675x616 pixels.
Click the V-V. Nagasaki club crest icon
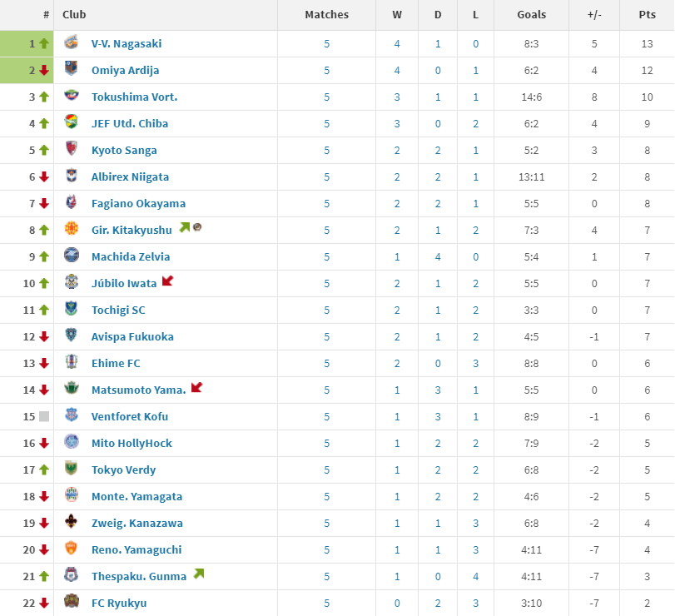(72, 43)
